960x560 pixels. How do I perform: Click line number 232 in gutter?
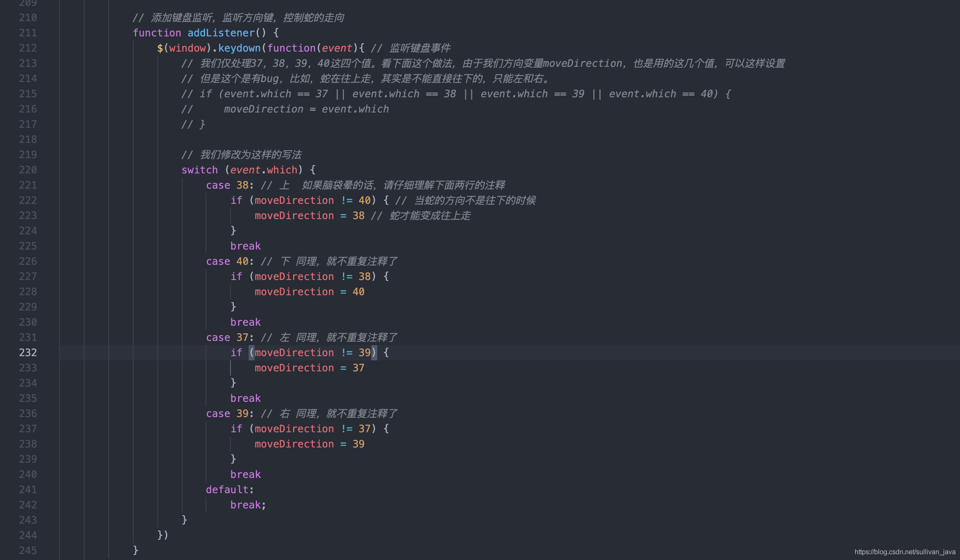(x=28, y=353)
